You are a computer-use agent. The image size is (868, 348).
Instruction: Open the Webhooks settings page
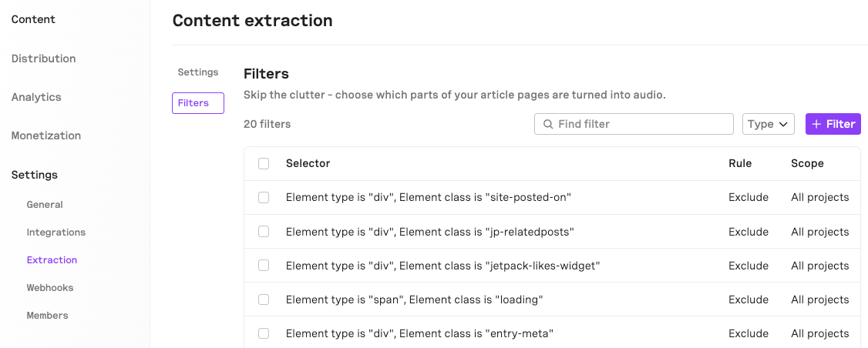pos(50,288)
